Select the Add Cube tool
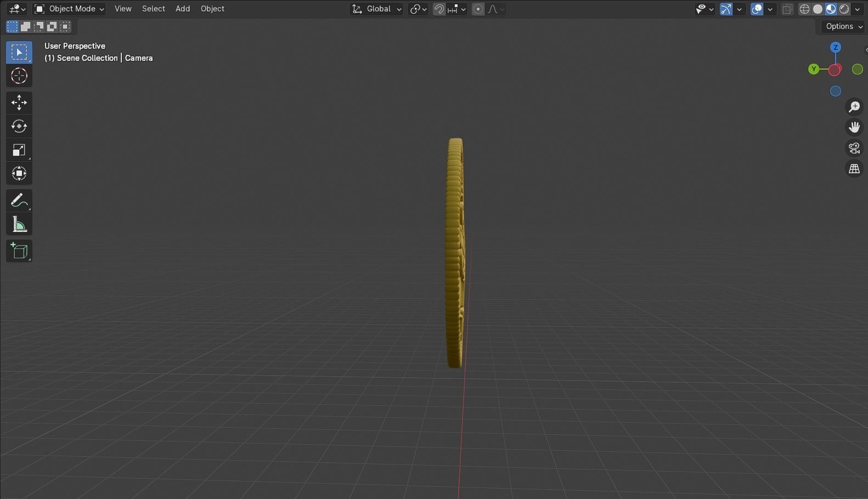The height and width of the screenshot is (499, 868). 19,251
